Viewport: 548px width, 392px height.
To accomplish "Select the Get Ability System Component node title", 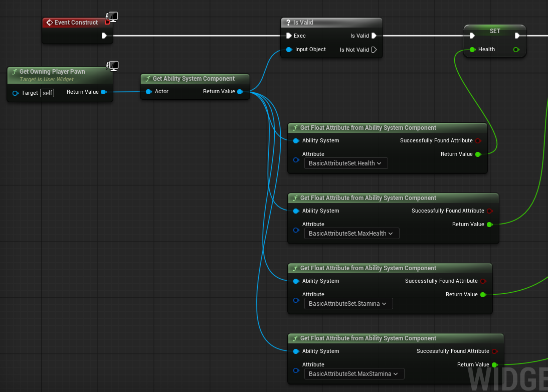I will [x=194, y=79].
